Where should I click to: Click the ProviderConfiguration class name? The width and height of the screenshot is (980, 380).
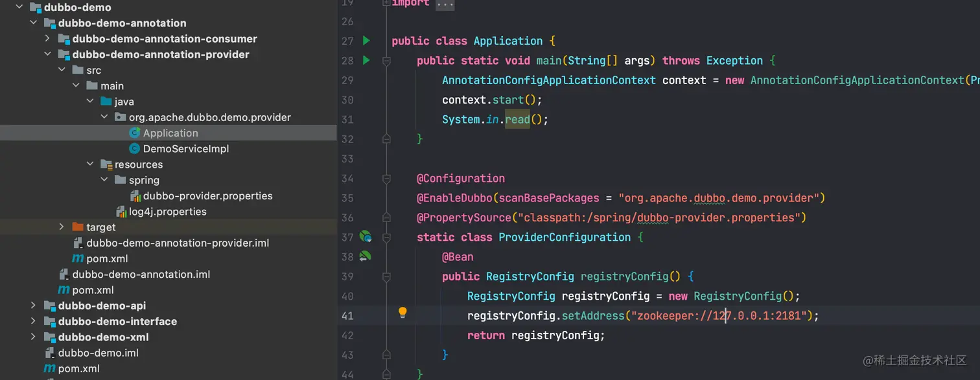565,237
